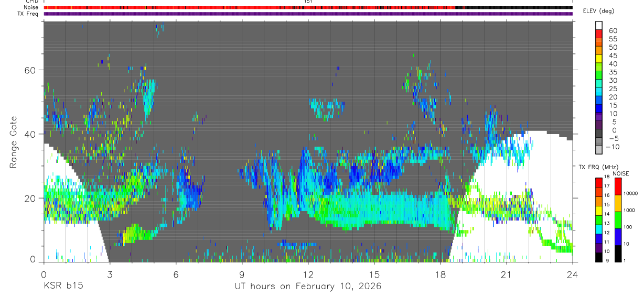Screen dimensions: 644x297
Task: Click the '12' tick on UT hours axis
Action: (308, 274)
